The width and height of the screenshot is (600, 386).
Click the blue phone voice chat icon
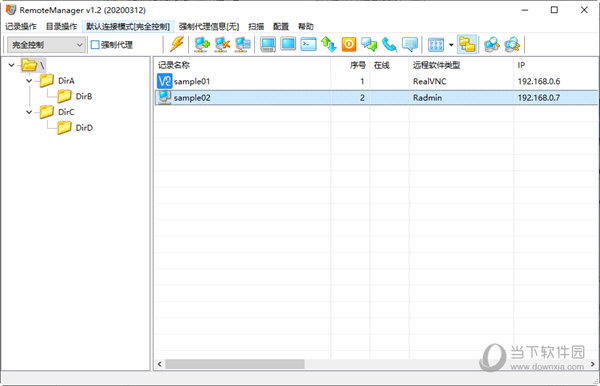389,45
